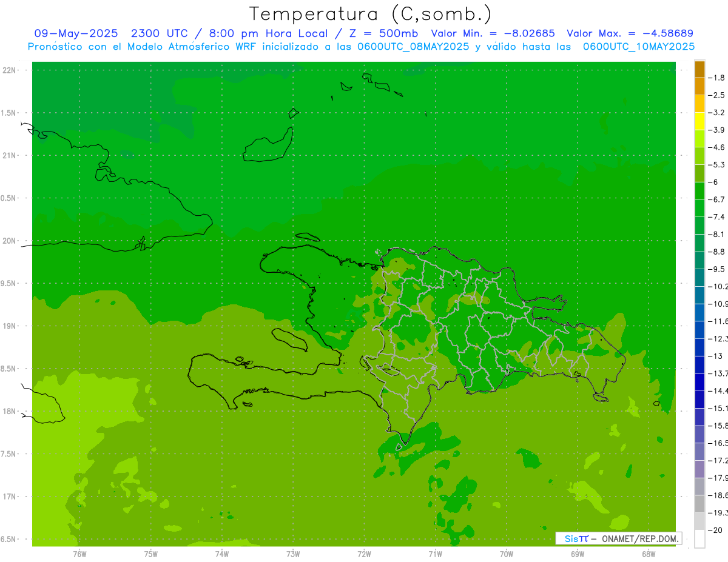Viewport: 728px width, 562px height.
Task: Click the -4.6 colorbar value
Action: (x=716, y=147)
